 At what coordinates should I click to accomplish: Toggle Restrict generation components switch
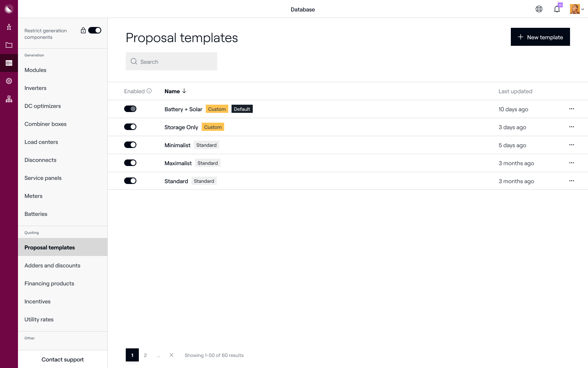pos(95,30)
